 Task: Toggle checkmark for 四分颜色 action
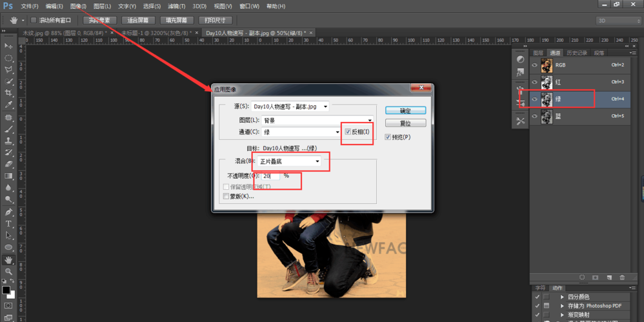click(537, 297)
